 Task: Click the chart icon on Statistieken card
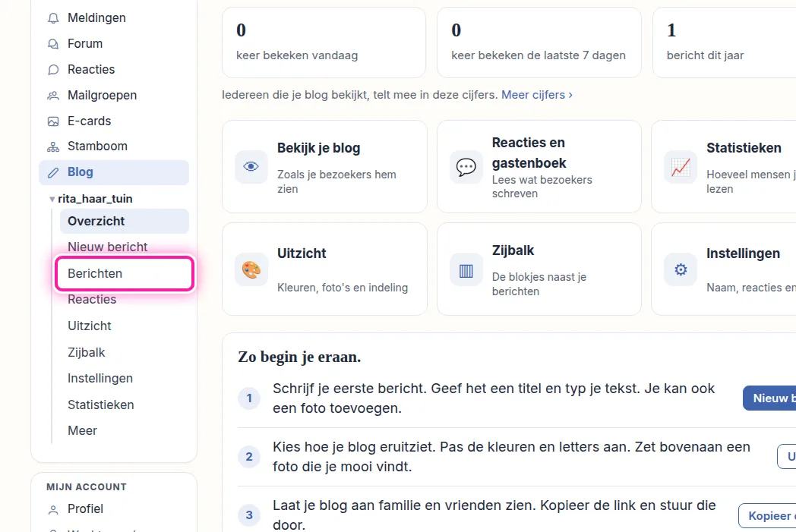(681, 166)
